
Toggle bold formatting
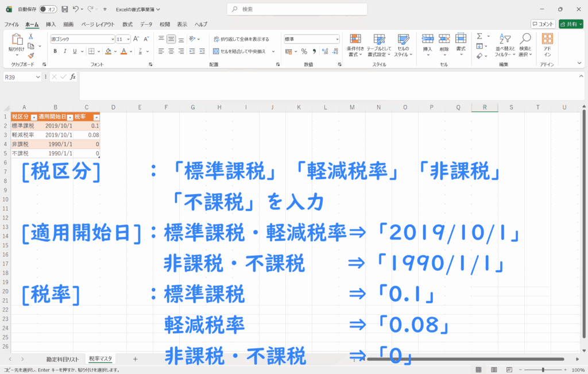point(55,51)
